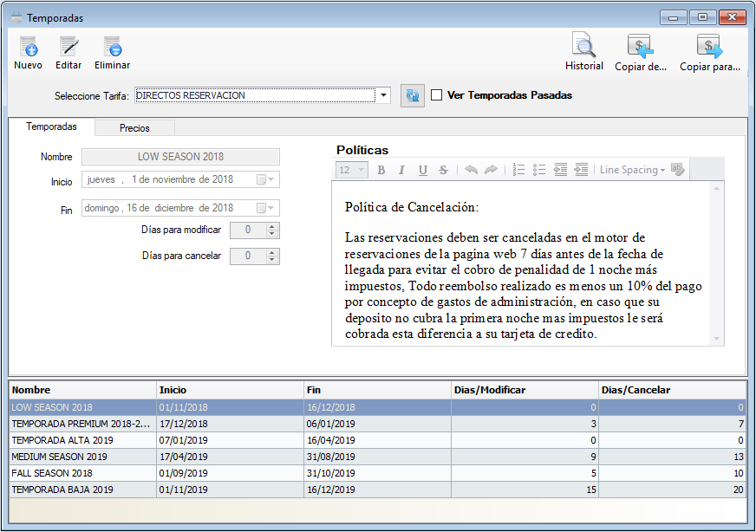The width and height of the screenshot is (756, 532).
Task: Select the LOW SEASON 2018 table row
Action: pyautogui.click(x=377, y=407)
